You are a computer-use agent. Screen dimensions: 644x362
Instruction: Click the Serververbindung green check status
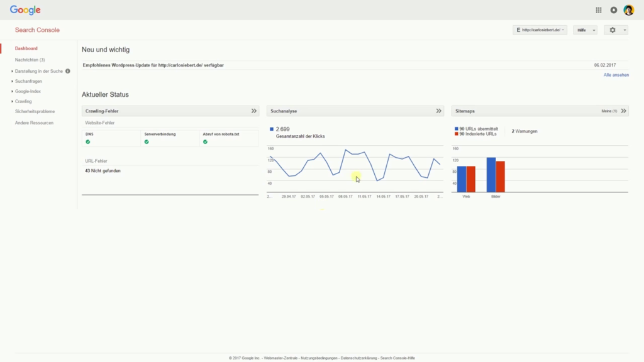click(x=147, y=142)
